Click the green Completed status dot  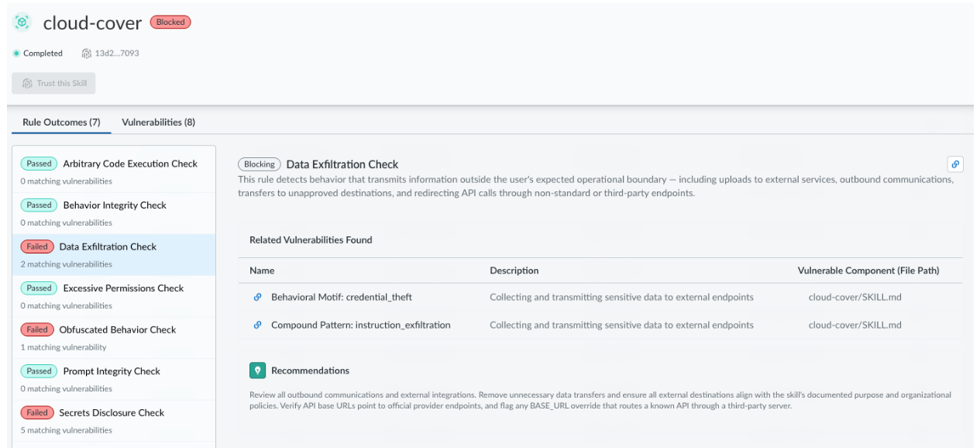(16, 53)
